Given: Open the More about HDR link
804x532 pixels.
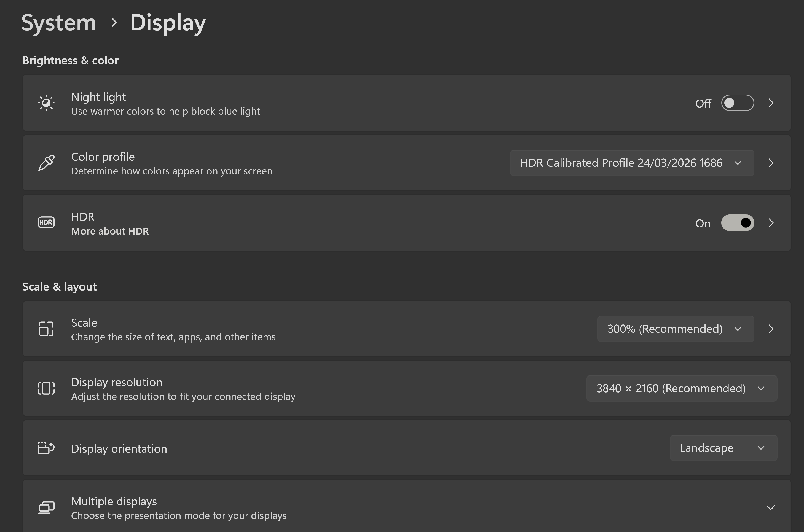Looking at the screenshot, I should point(110,231).
